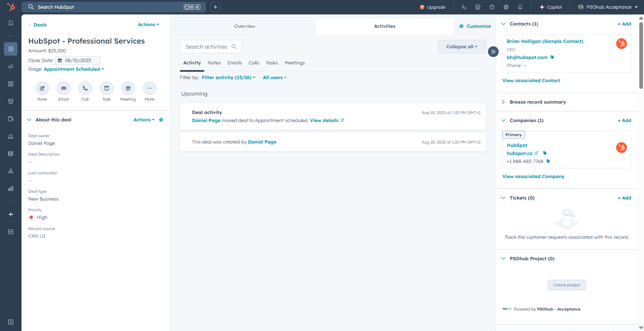Viewport: 644px width, 331px height.
Task: Create a Task for the deal
Action: [107, 89]
